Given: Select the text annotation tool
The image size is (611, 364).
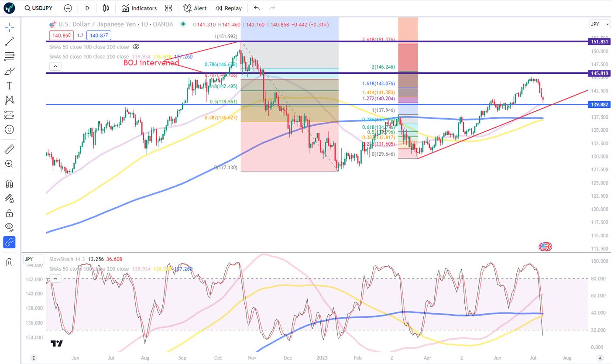Looking at the screenshot, I should [x=9, y=86].
